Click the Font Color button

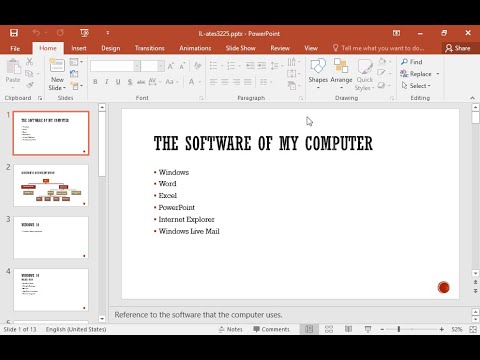point(192,82)
